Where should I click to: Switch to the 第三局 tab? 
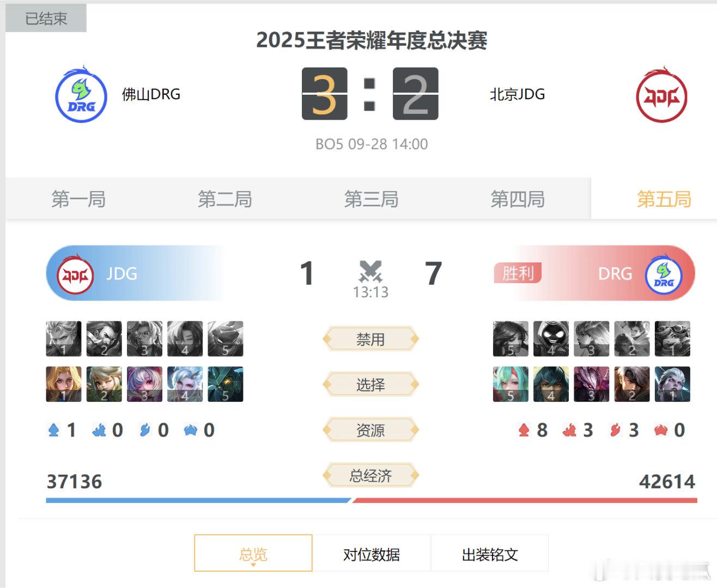click(x=372, y=199)
